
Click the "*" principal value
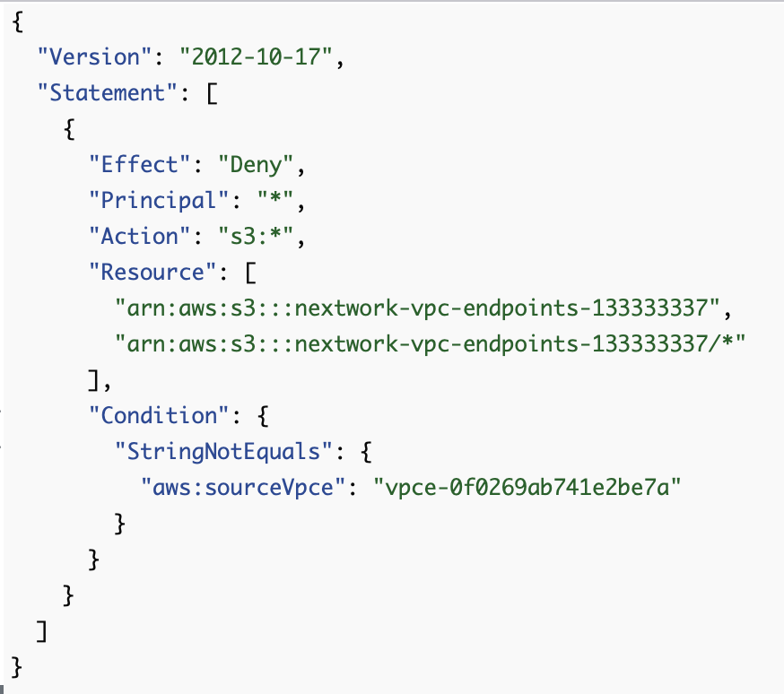[x=275, y=198]
